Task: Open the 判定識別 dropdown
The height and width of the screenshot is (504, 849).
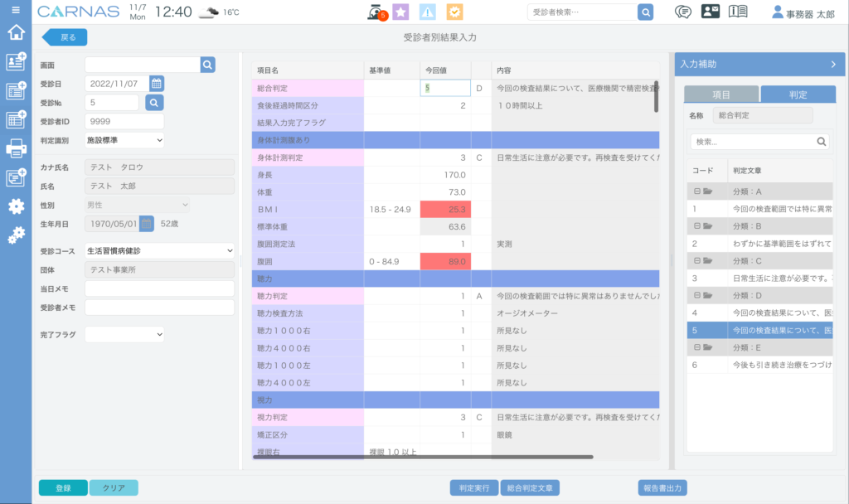Action: point(124,140)
